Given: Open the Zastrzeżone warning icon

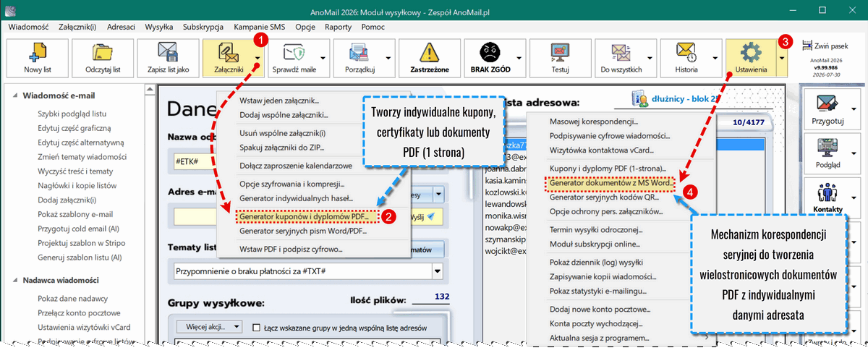Looking at the screenshot, I should (x=430, y=53).
